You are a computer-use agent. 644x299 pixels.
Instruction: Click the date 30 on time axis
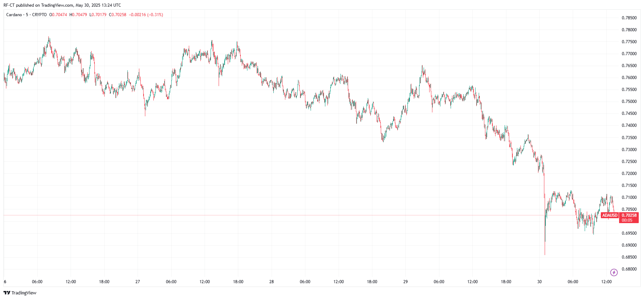point(539,282)
